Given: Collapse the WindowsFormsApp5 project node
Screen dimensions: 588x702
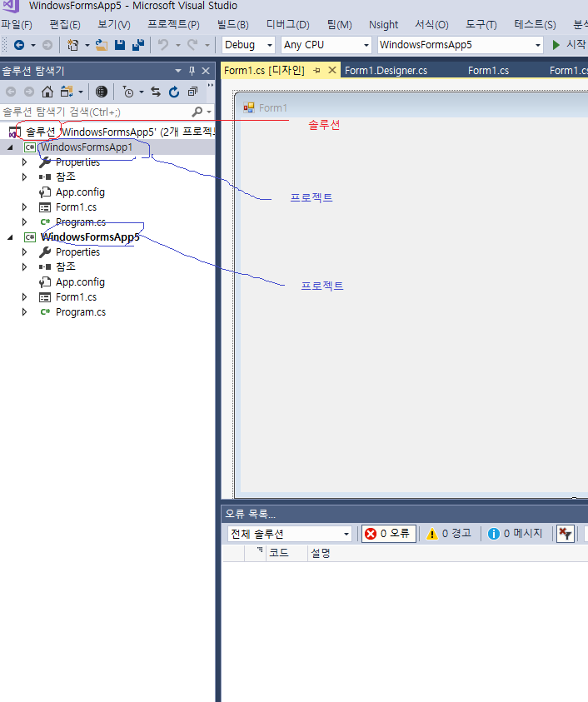Looking at the screenshot, I should pyautogui.click(x=10, y=237).
